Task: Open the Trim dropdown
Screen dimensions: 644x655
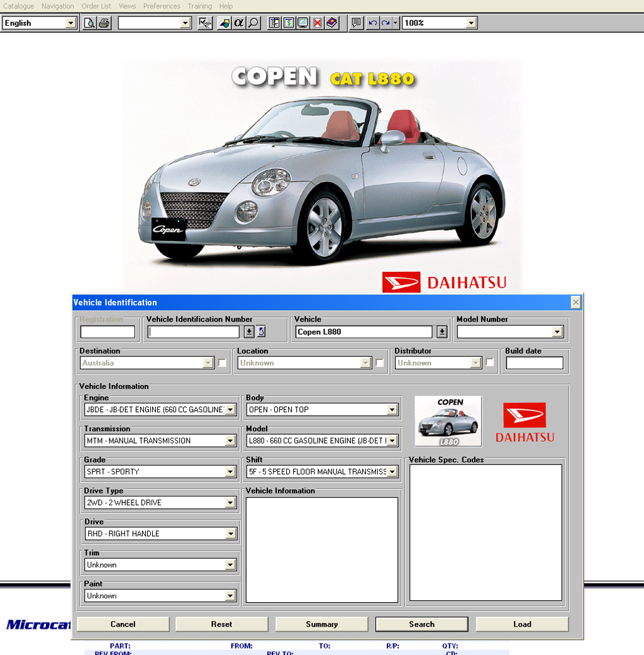Action: tap(231, 565)
